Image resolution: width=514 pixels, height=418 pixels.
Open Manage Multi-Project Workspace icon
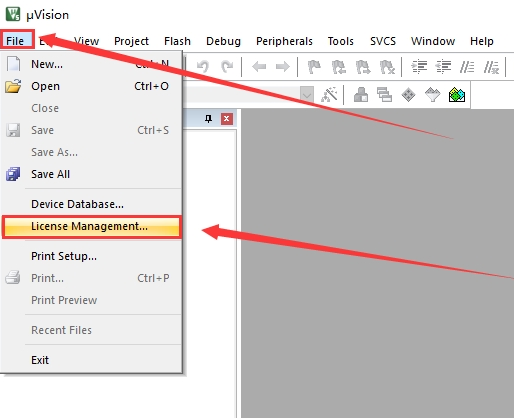pyautogui.click(x=384, y=95)
